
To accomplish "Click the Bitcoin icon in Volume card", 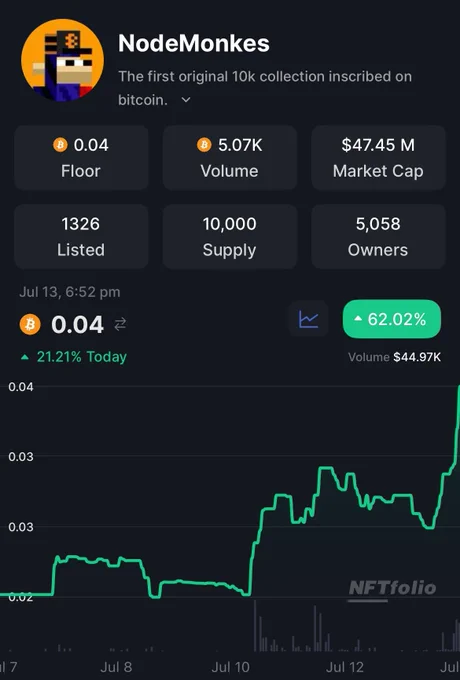I will coord(204,145).
